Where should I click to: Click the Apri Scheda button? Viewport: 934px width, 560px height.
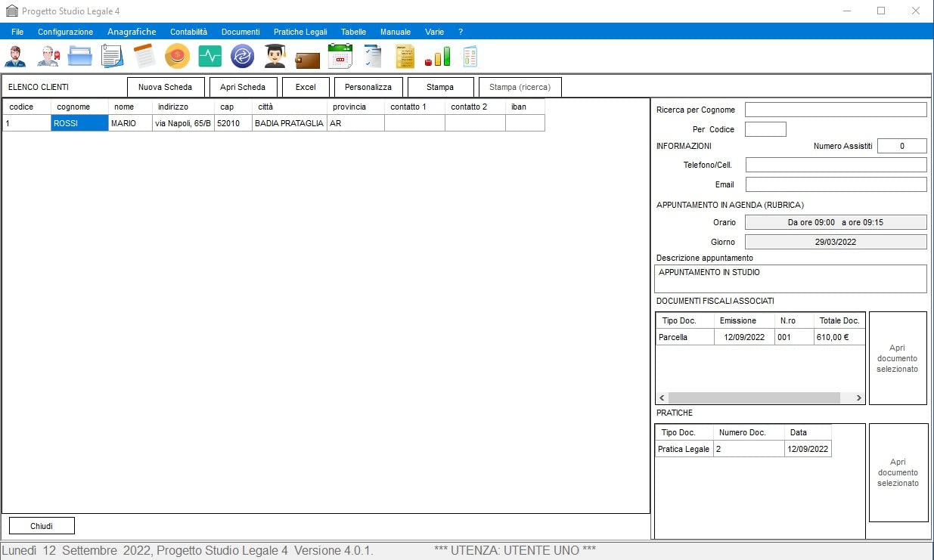[243, 87]
